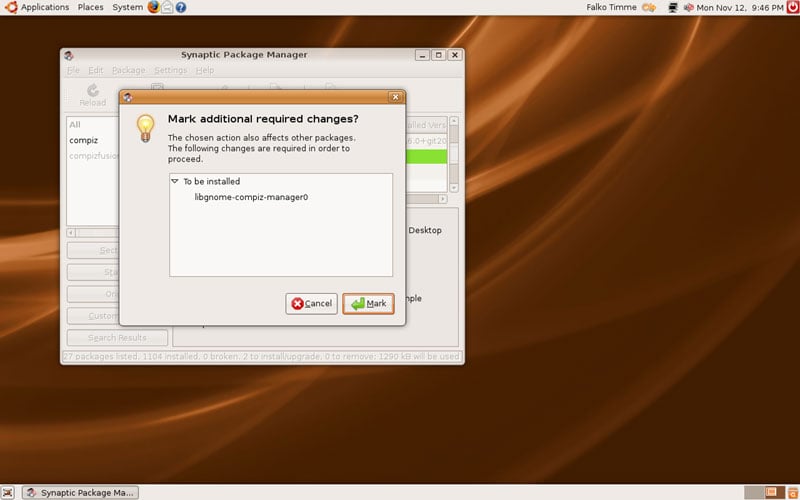This screenshot has height=500, width=800.
Task: Open the Package menu in Synaptic
Action: [129, 70]
